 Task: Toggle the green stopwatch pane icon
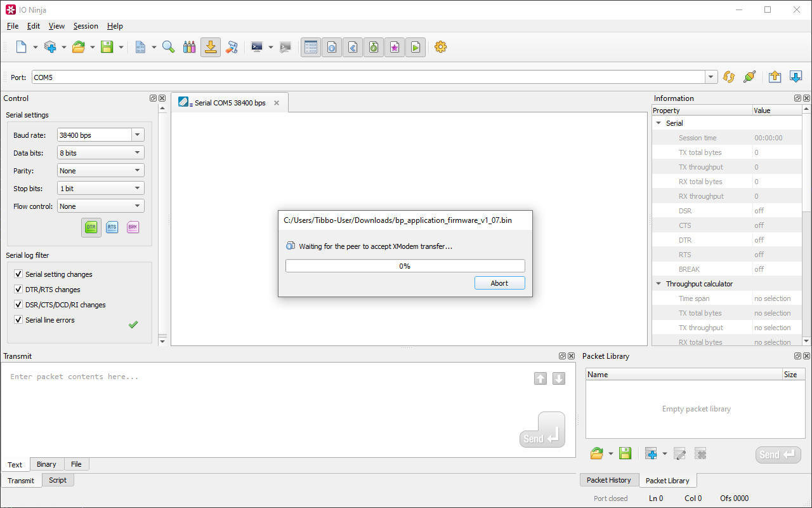click(374, 47)
